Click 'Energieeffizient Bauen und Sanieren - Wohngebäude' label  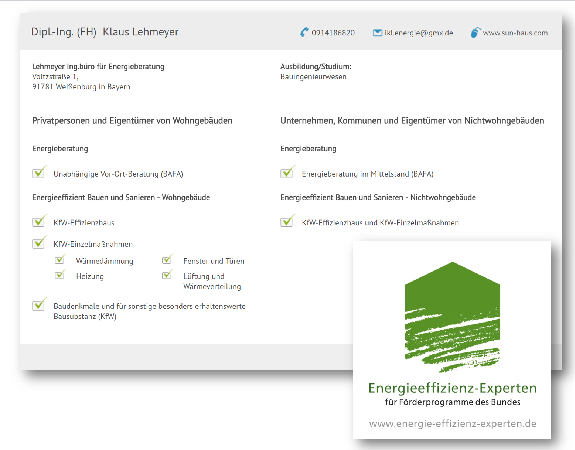click(121, 197)
